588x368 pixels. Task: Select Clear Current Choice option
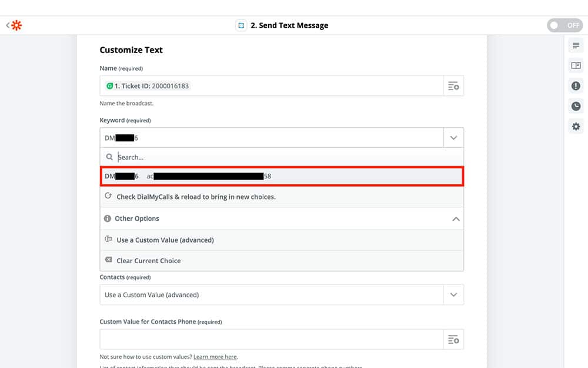(148, 261)
